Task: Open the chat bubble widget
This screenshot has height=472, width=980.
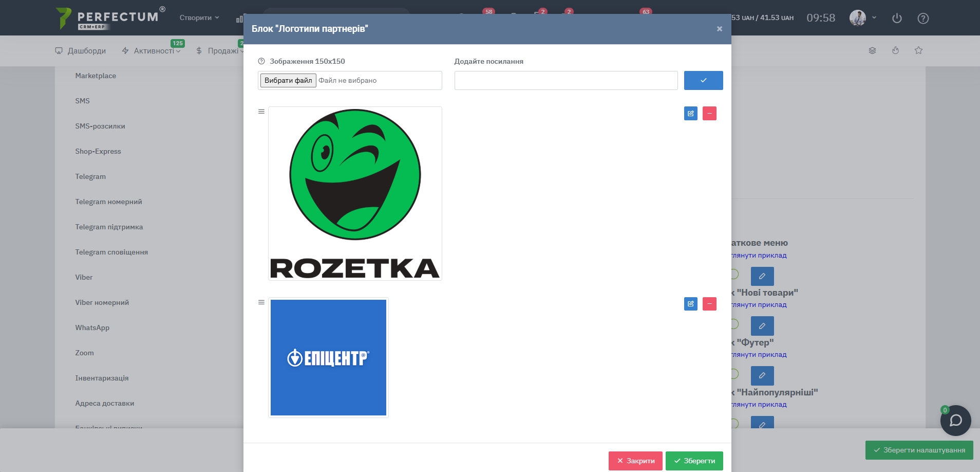Action: pos(955,421)
